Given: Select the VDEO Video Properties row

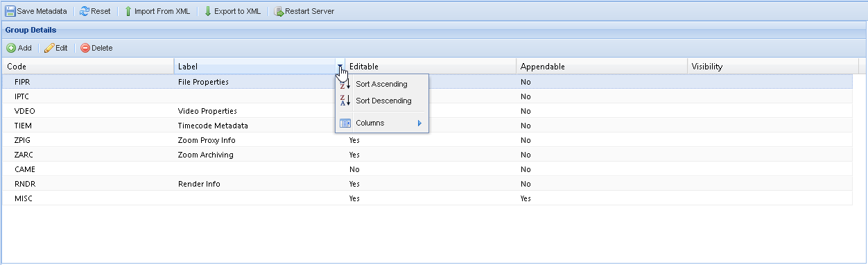Looking at the screenshot, I should (427, 111).
